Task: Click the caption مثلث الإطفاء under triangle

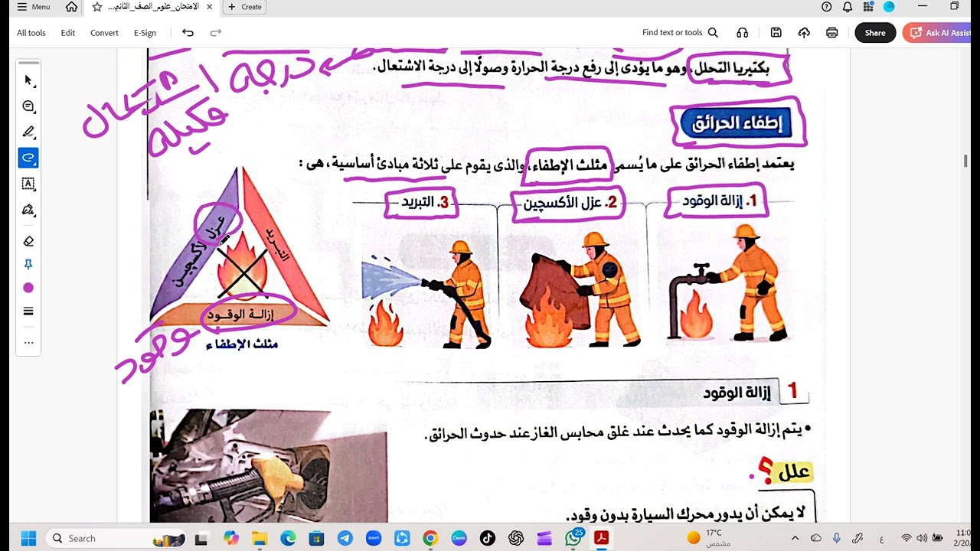Action: 241,344
